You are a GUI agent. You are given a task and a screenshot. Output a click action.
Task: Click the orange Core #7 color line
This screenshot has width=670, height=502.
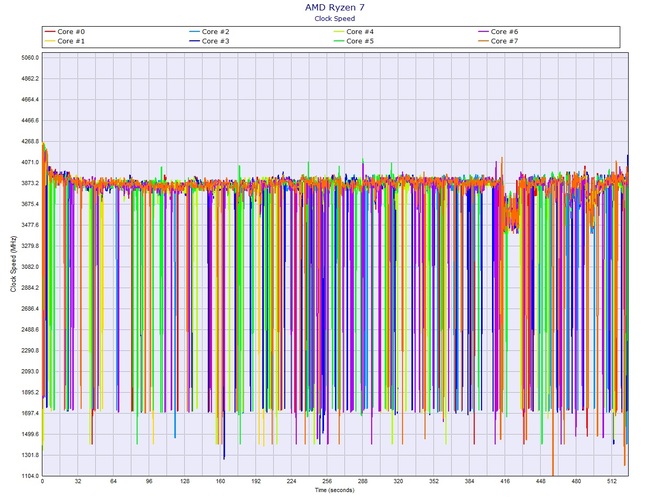pos(483,41)
